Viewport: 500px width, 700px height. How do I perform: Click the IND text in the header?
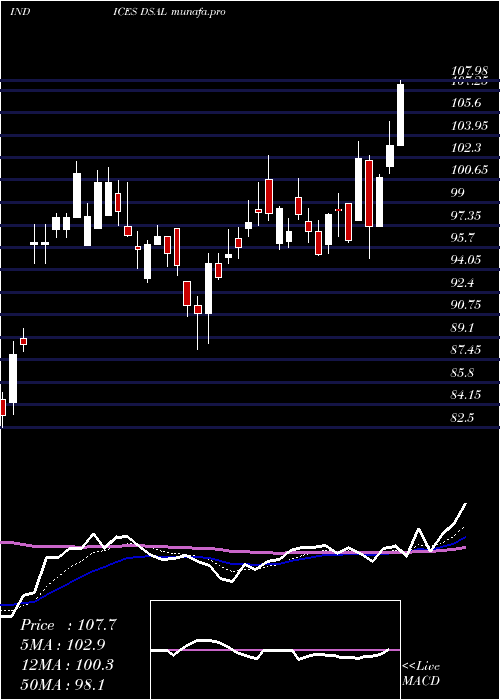(20, 12)
